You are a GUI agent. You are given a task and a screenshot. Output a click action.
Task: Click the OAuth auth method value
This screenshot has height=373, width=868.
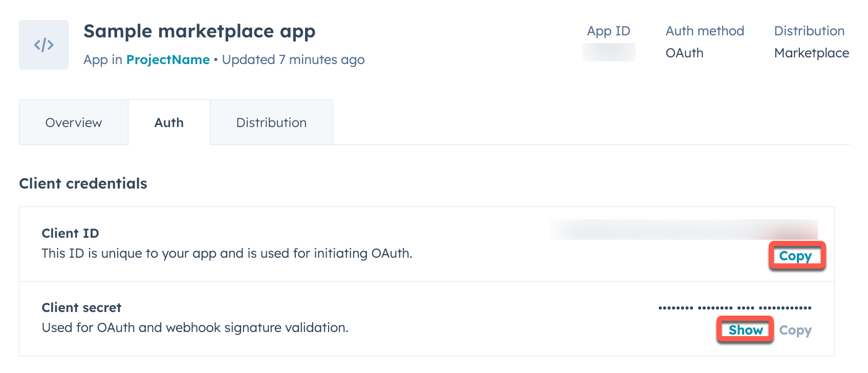click(x=684, y=53)
